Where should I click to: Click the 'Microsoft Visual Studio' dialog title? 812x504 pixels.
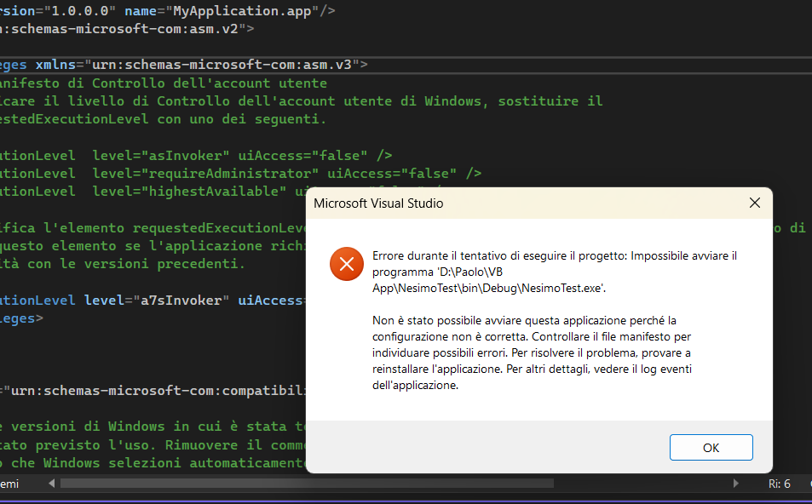point(378,203)
